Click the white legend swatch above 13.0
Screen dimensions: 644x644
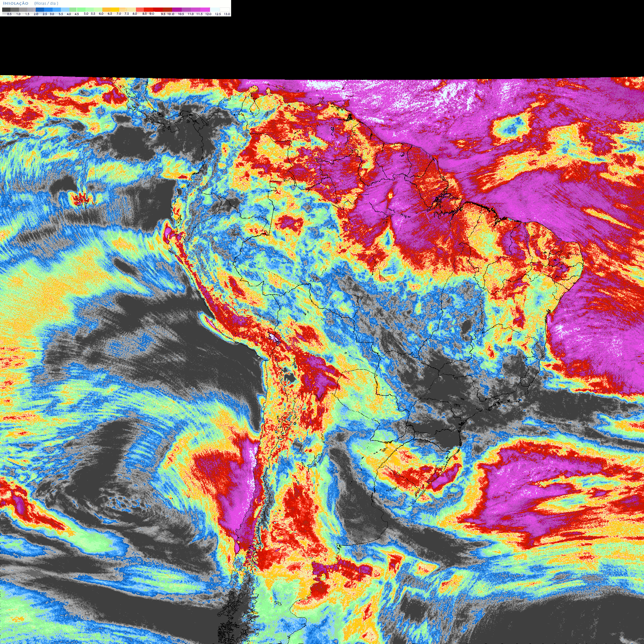[x=225, y=10]
